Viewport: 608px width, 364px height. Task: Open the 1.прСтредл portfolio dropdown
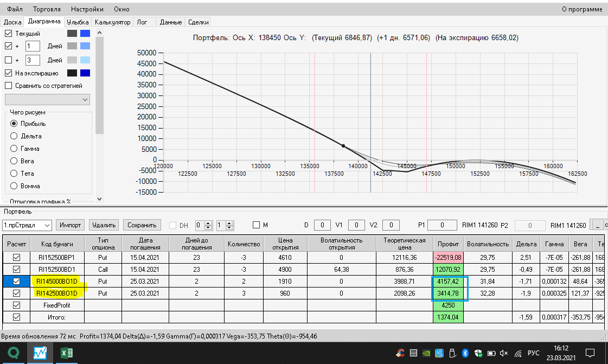(27, 225)
